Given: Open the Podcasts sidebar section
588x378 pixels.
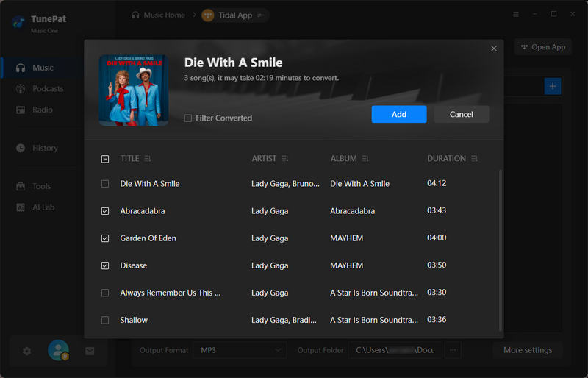Looking at the screenshot, I should point(48,89).
